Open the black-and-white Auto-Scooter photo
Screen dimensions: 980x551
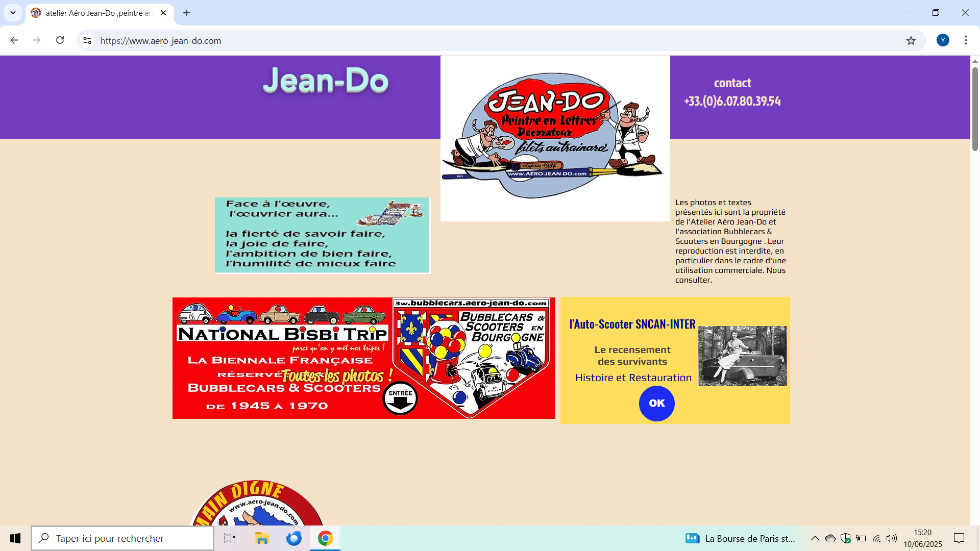point(743,356)
